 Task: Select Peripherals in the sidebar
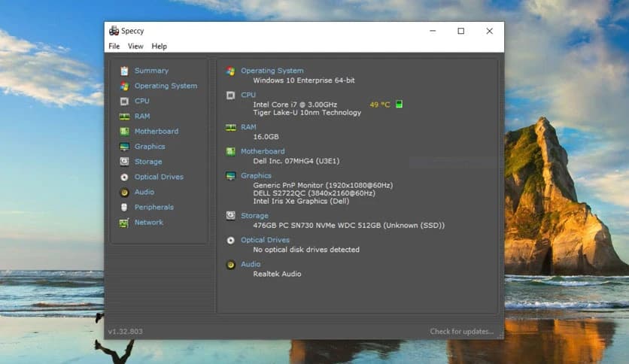154,208
